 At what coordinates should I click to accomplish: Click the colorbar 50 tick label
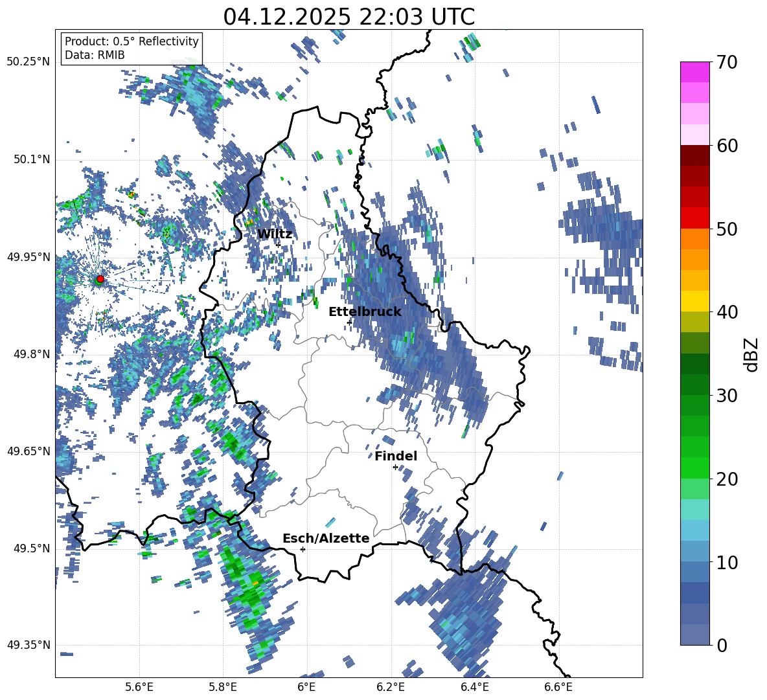point(727,229)
